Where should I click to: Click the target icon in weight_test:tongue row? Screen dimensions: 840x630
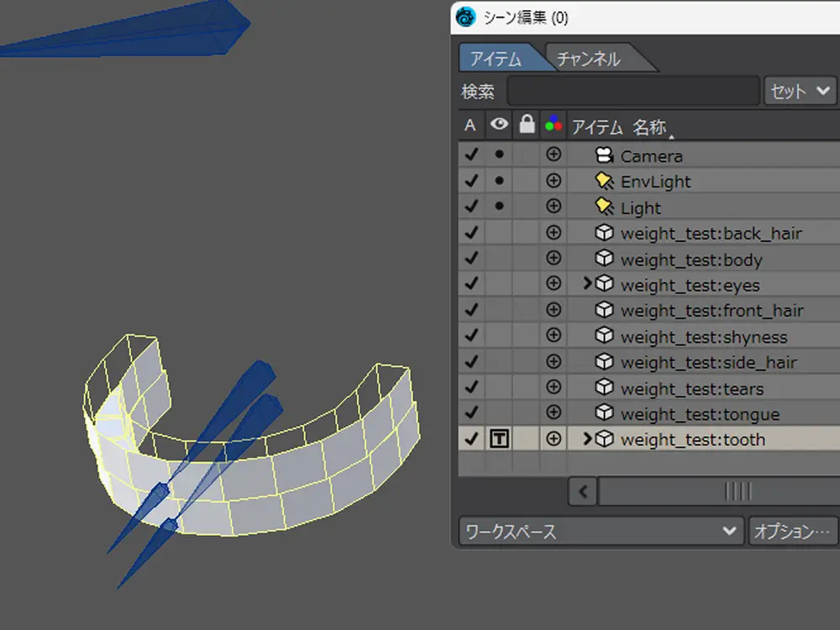click(553, 413)
